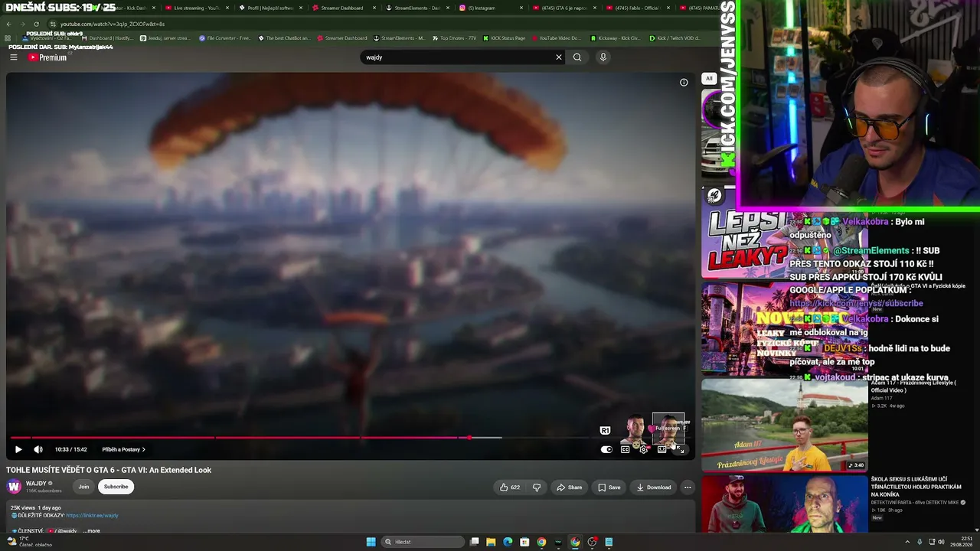Image resolution: width=980 pixels, height=551 pixels.
Task: Open Adam 117 Prázdninovej Lifestyle thumbnail
Action: (785, 425)
